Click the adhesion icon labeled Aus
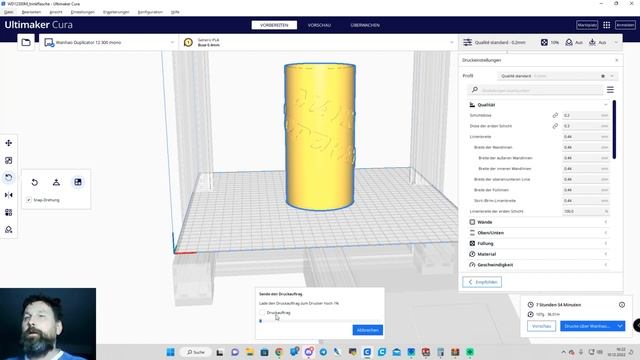The width and height of the screenshot is (640, 360). coord(592,42)
